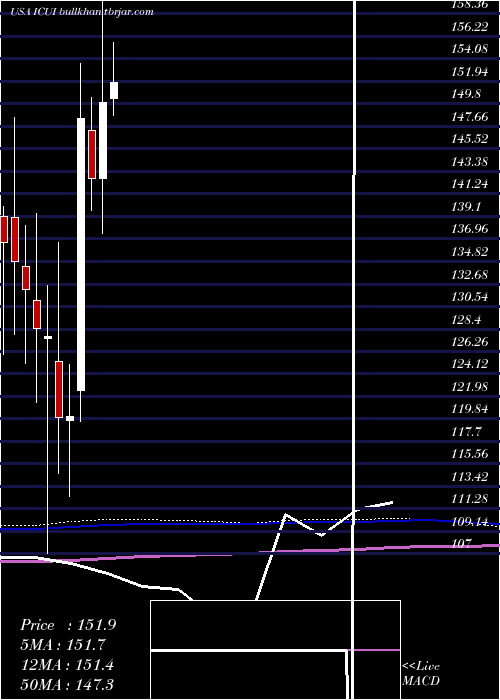The image size is (500, 700).
Task: Click the 139.1 price axis label
Action: [x=466, y=207]
